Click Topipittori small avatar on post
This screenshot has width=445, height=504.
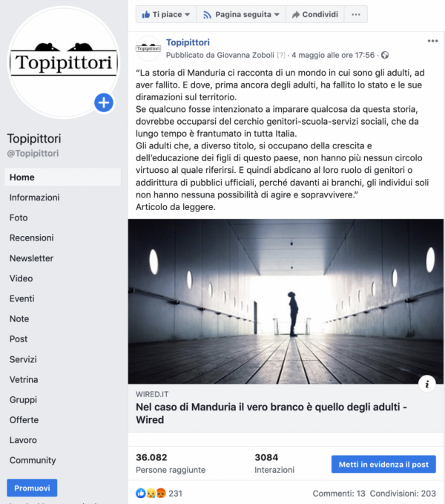pos(148,48)
